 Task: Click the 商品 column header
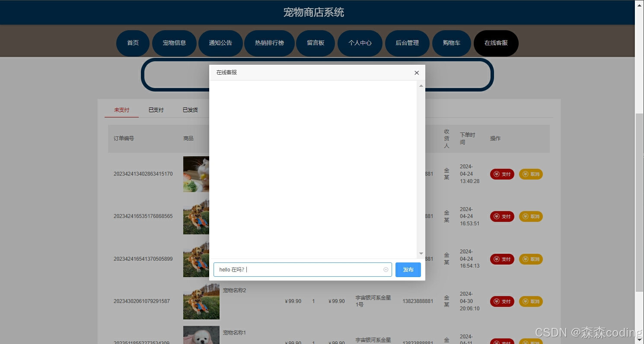pyautogui.click(x=188, y=139)
